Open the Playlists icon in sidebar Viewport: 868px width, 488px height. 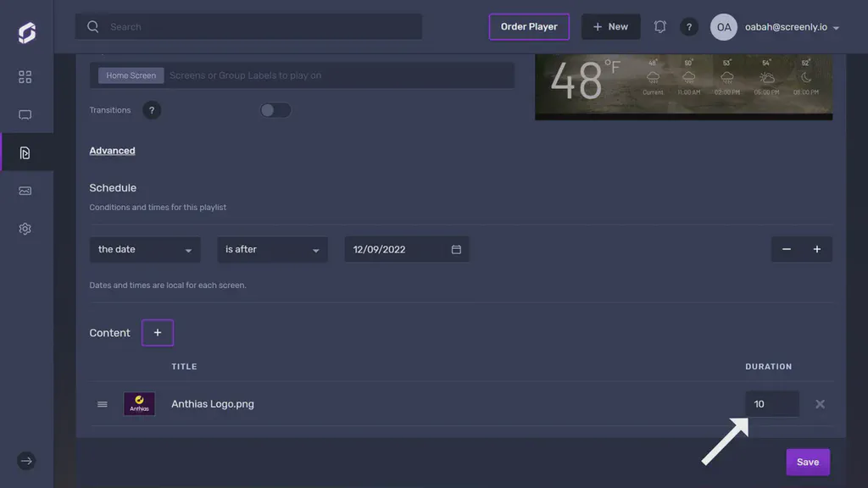[25, 153]
